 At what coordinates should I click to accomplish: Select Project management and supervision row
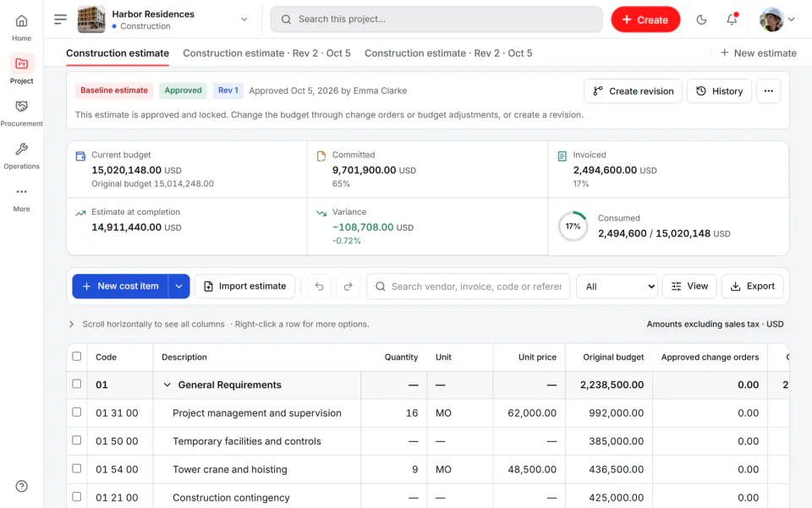(428, 413)
